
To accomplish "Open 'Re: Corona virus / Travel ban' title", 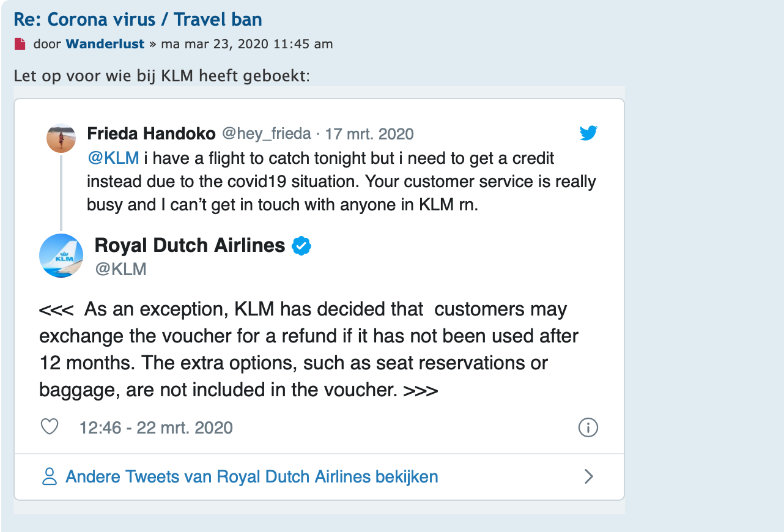I will [x=138, y=20].
